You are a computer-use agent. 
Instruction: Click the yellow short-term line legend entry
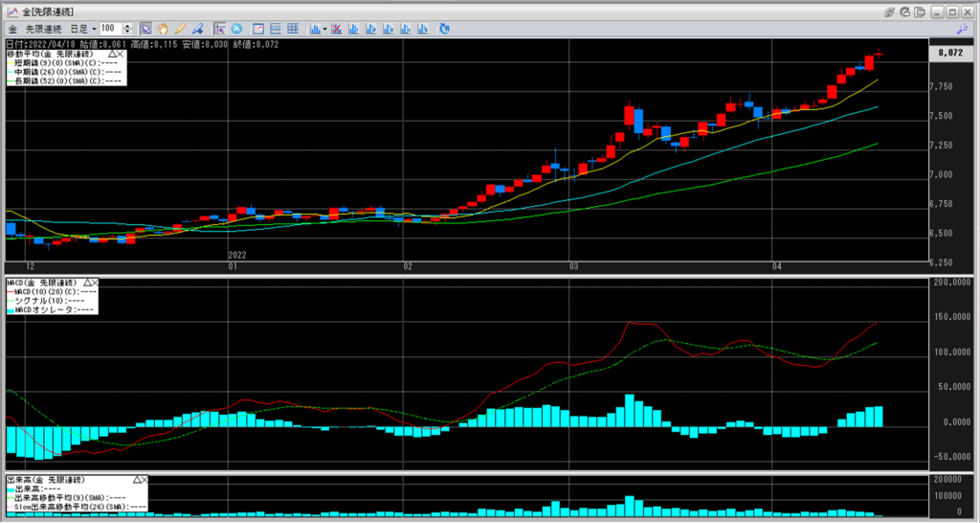click(67, 63)
